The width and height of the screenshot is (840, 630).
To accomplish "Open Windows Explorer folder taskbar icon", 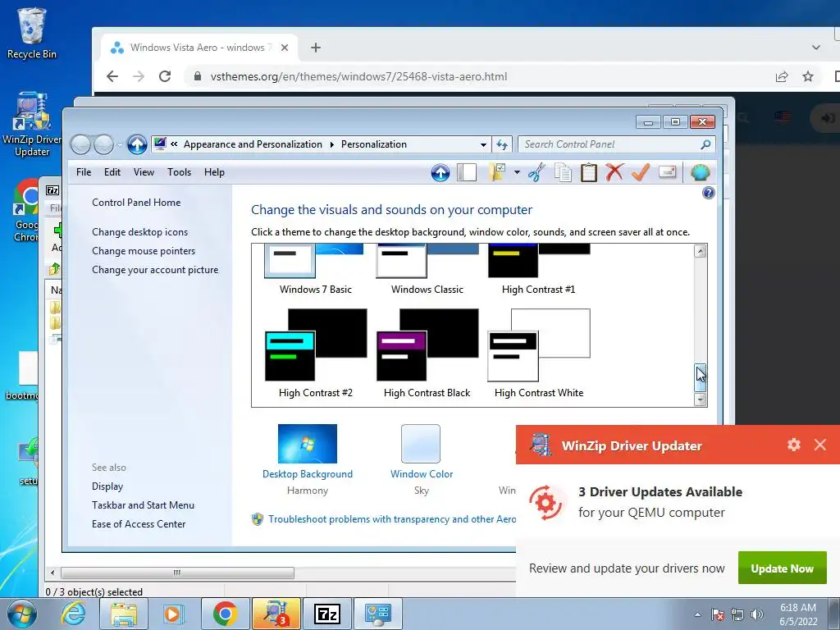I will [x=124, y=614].
